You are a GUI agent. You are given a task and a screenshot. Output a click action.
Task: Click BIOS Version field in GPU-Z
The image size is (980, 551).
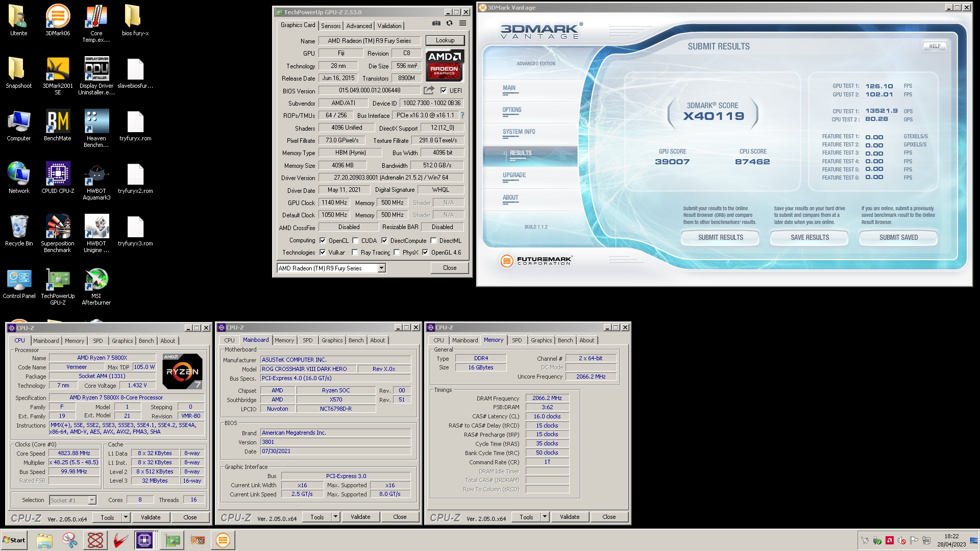[x=370, y=90]
